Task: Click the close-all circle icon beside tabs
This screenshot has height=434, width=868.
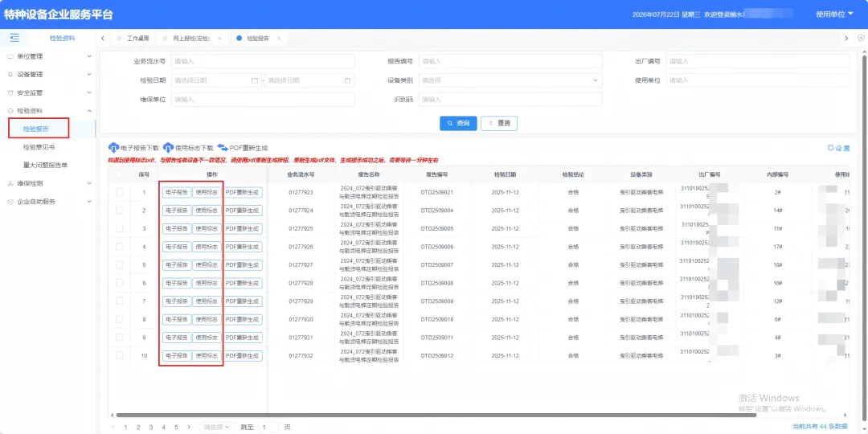Action: [861, 39]
